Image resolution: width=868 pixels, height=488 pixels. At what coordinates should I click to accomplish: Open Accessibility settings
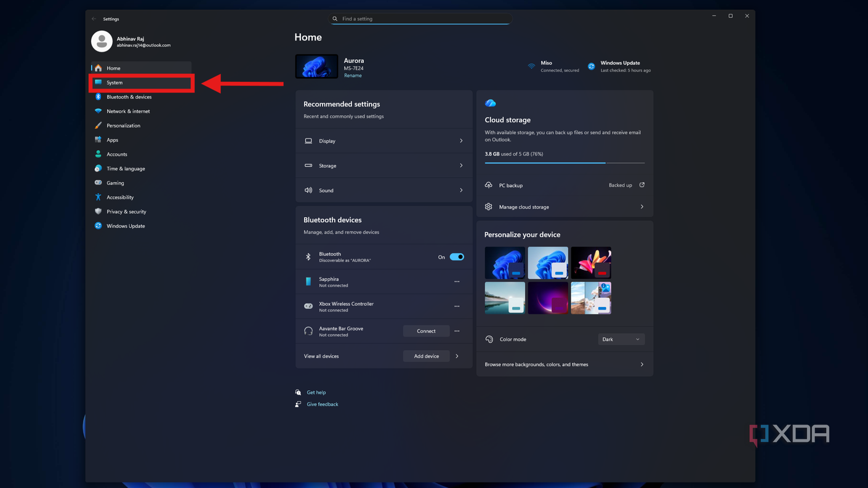142,197
